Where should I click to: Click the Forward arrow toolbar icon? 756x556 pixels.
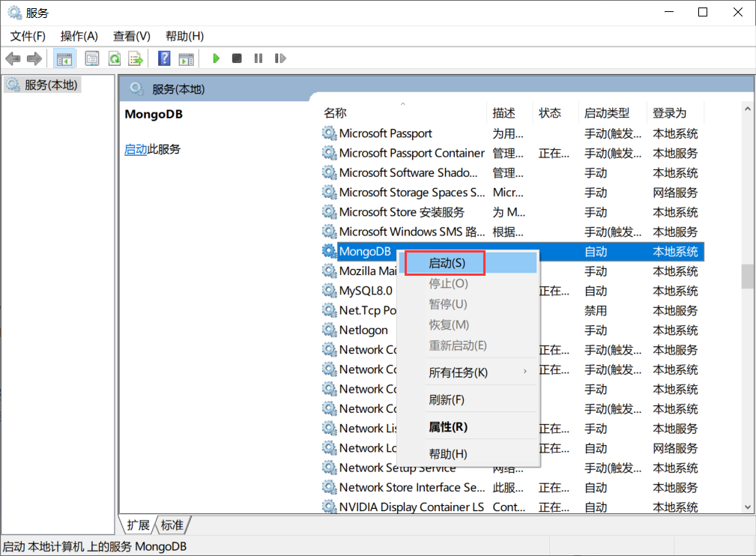click(x=34, y=59)
